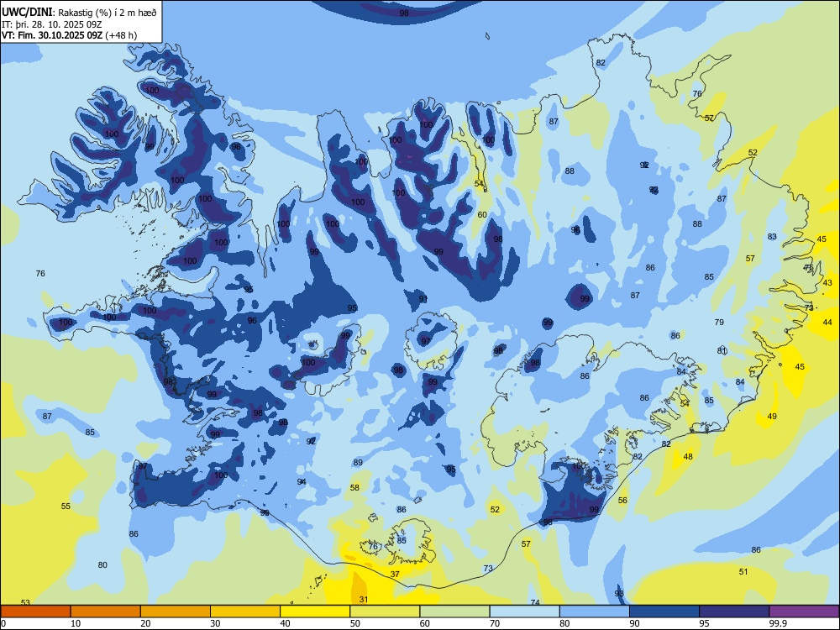
Task: Select the init time line 'IT: þri. 28. 10. 2025 09Z'
Action: pyautogui.click(x=52, y=24)
